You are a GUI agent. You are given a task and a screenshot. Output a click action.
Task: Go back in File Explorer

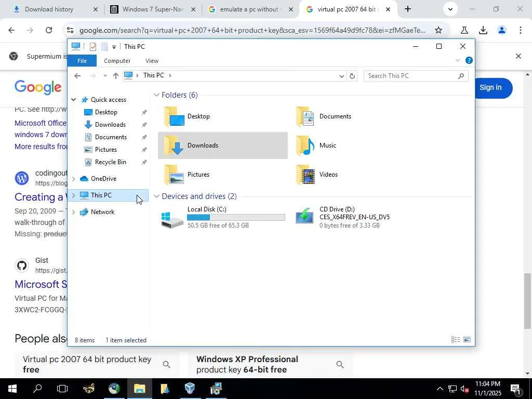click(x=77, y=76)
